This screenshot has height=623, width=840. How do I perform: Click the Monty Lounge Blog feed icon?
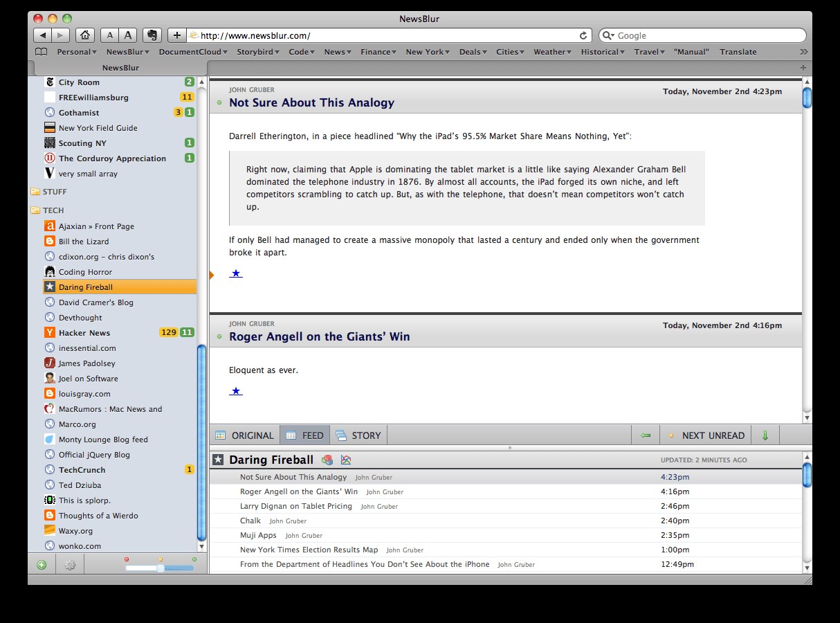[50, 440]
